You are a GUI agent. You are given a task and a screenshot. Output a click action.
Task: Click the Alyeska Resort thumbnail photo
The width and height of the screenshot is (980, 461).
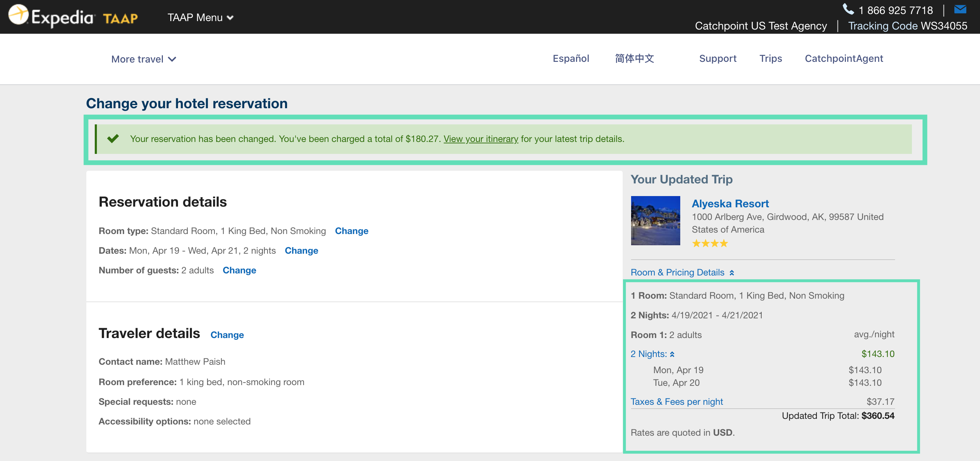tap(655, 221)
